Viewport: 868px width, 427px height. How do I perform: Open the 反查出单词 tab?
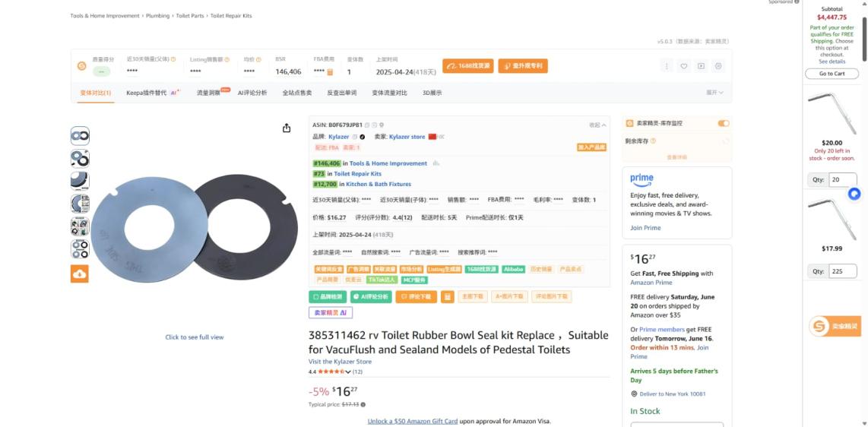[341, 93]
